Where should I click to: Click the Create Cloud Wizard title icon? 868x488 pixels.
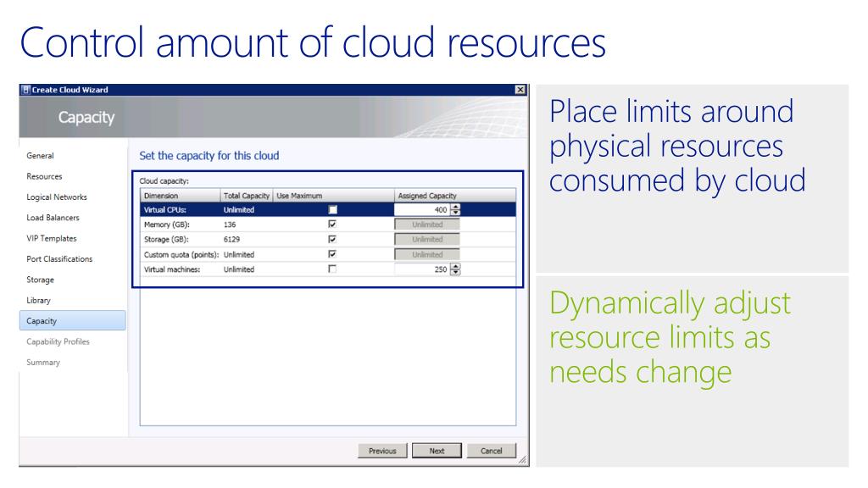coord(25,90)
